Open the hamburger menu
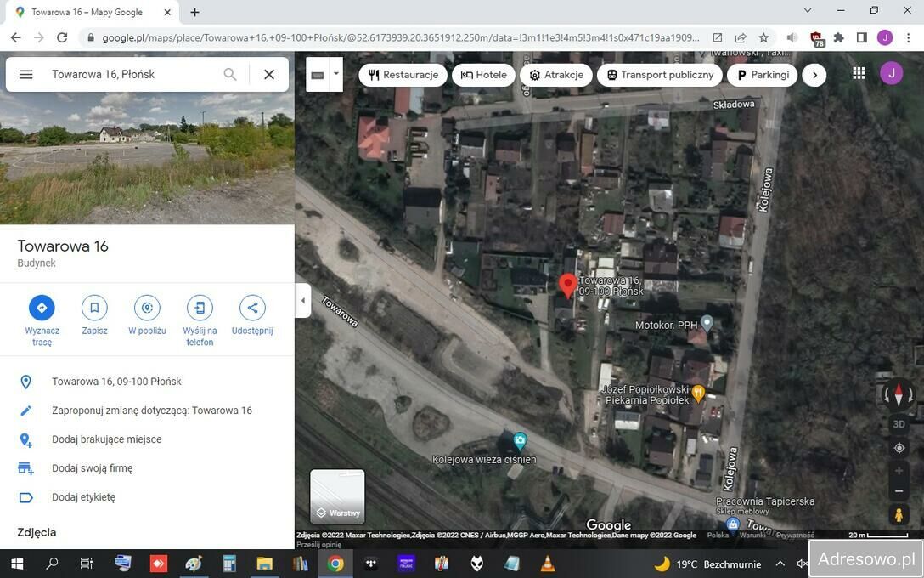924x578 pixels. pyautogui.click(x=25, y=74)
